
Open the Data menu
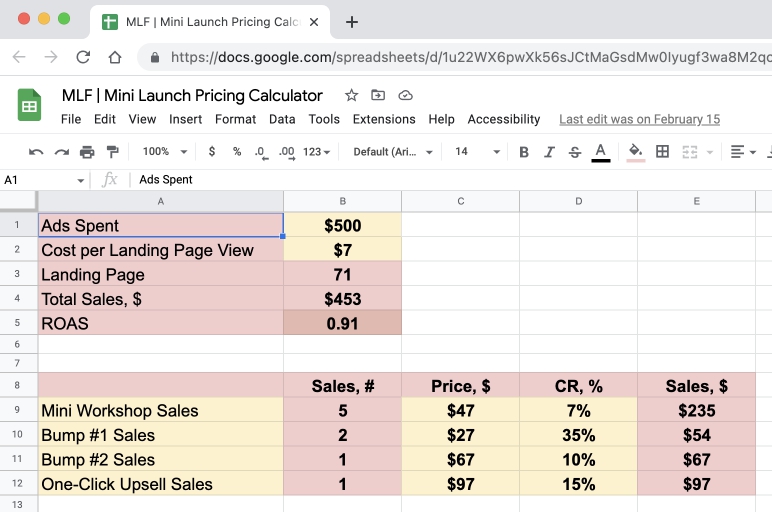click(x=282, y=119)
